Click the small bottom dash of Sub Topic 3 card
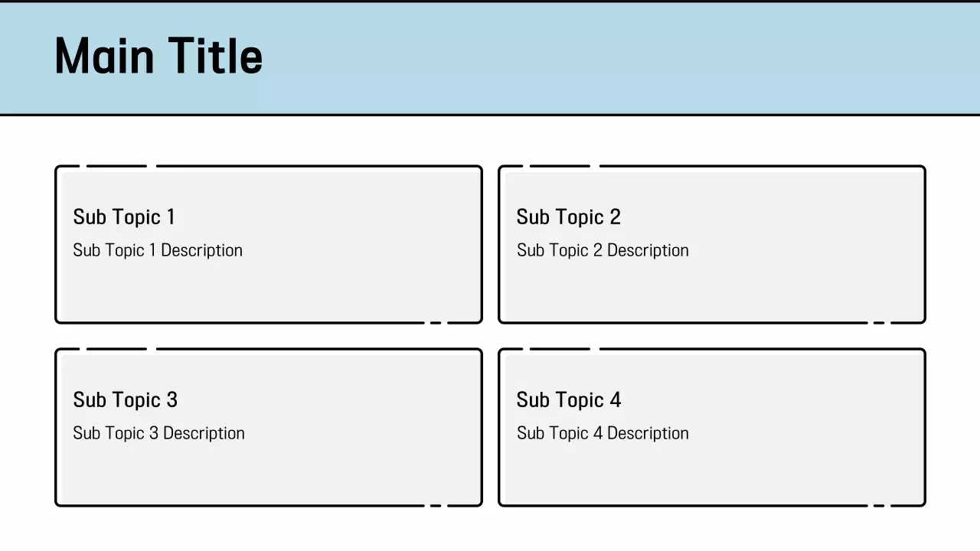The image size is (980, 551). tap(436, 505)
